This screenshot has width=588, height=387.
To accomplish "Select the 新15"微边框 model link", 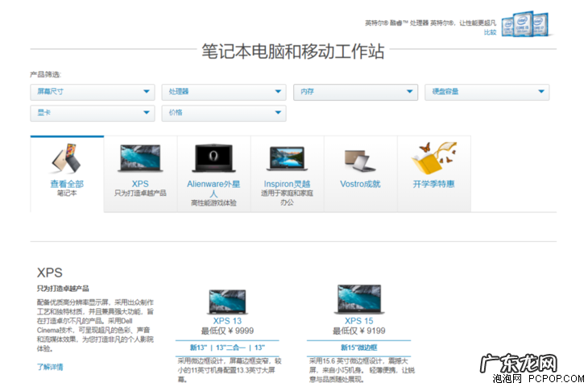I will (359, 347).
